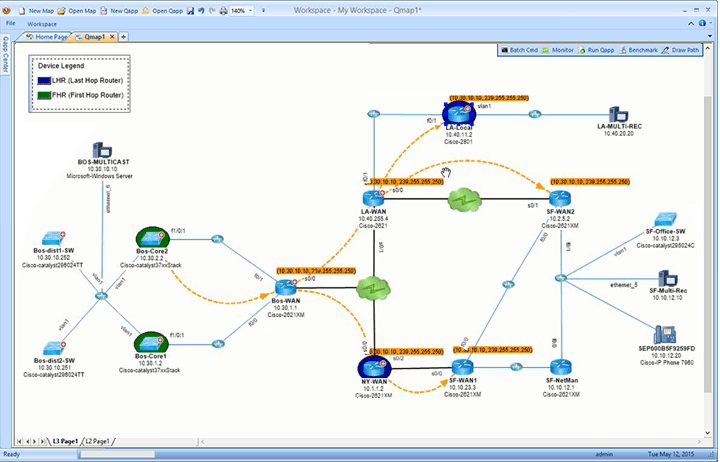Click Batch Cmd on the map toolbar

tap(519, 50)
